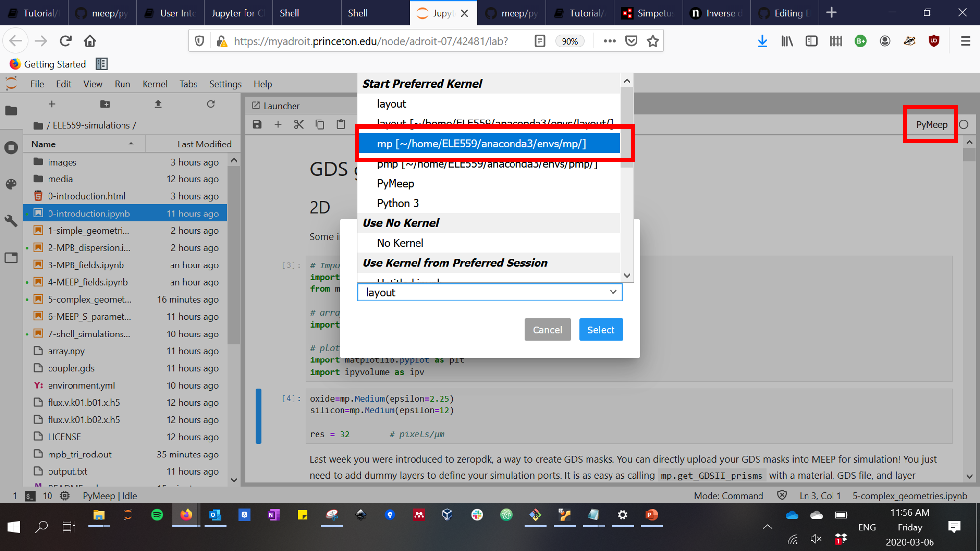Click the kernel status circle indicator
This screenshot has width=980, height=551.
964,125
